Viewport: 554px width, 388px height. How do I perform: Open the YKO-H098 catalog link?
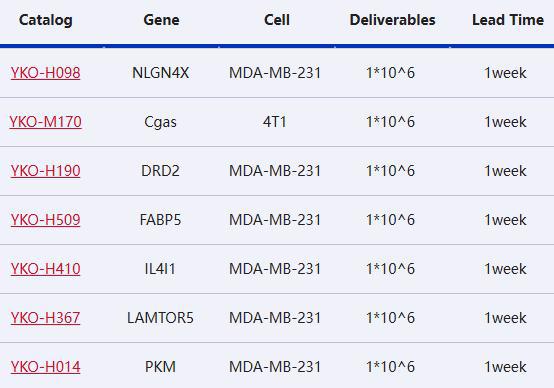click(x=46, y=73)
